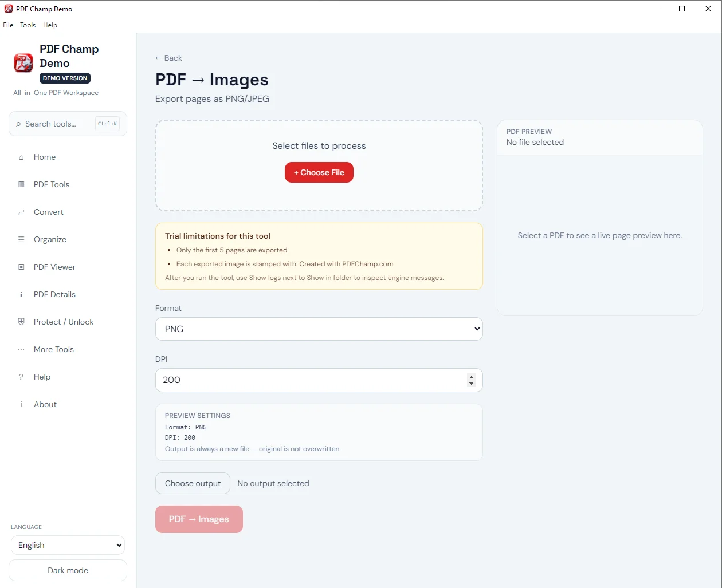
Task: Click the Choose output button
Action: 193,483
